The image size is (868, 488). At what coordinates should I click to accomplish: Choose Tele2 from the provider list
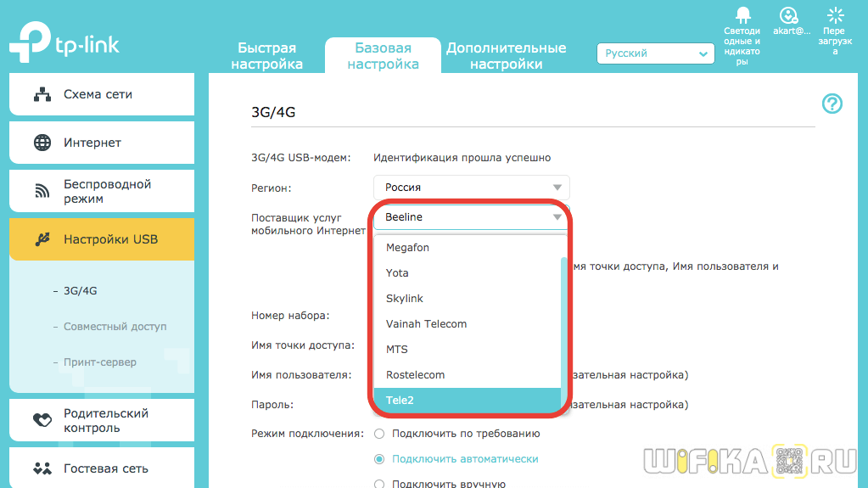tap(468, 401)
